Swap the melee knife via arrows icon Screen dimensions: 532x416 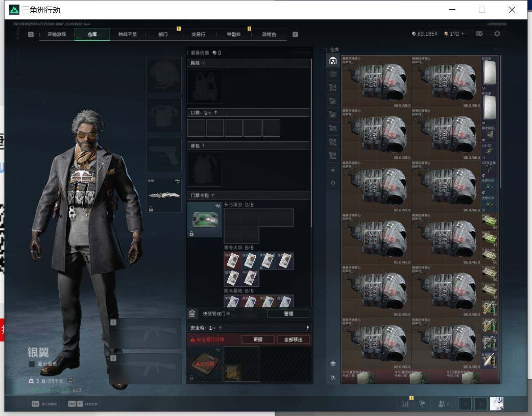pyautogui.click(x=177, y=182)
